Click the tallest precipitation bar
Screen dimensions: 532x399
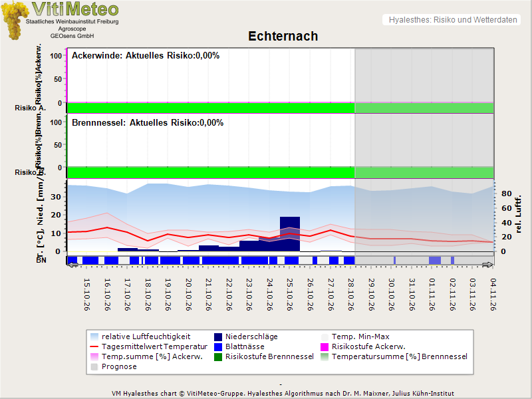(290, 234)
